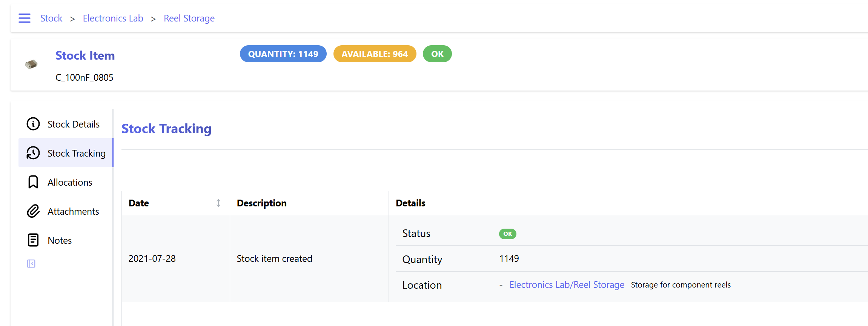Viewport: 868px width, 326px height.
Task: Sort the table by Date
Action: (x=218, y=203)
